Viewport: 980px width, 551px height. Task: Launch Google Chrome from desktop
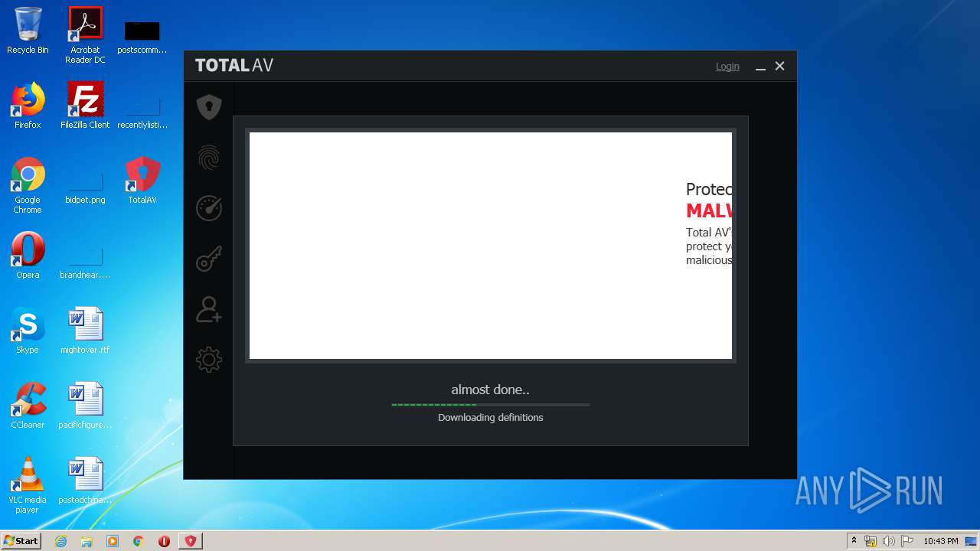[x=28, y=186]
